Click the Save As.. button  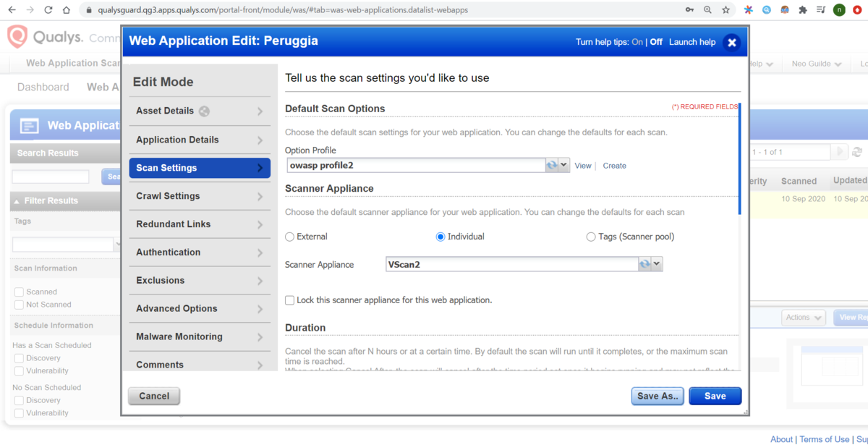tap(658, 396)
